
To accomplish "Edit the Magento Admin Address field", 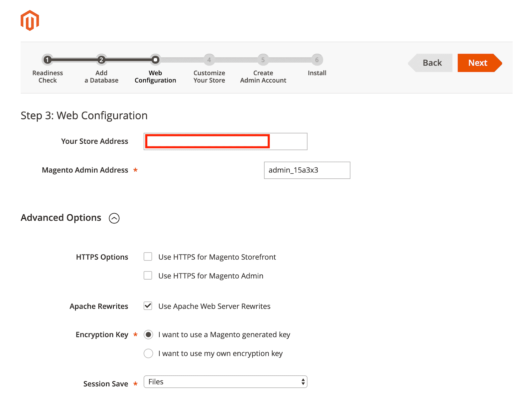I will (307, 170).
